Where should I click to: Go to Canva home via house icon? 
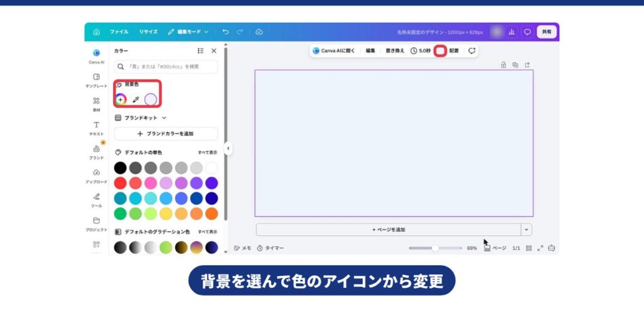(96, 32)
